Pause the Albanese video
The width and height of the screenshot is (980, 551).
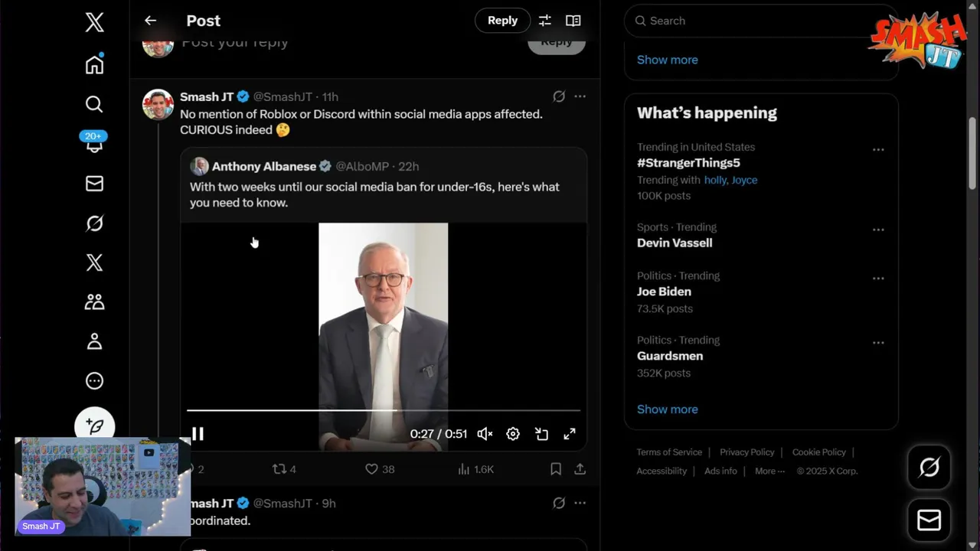point(198,434)
